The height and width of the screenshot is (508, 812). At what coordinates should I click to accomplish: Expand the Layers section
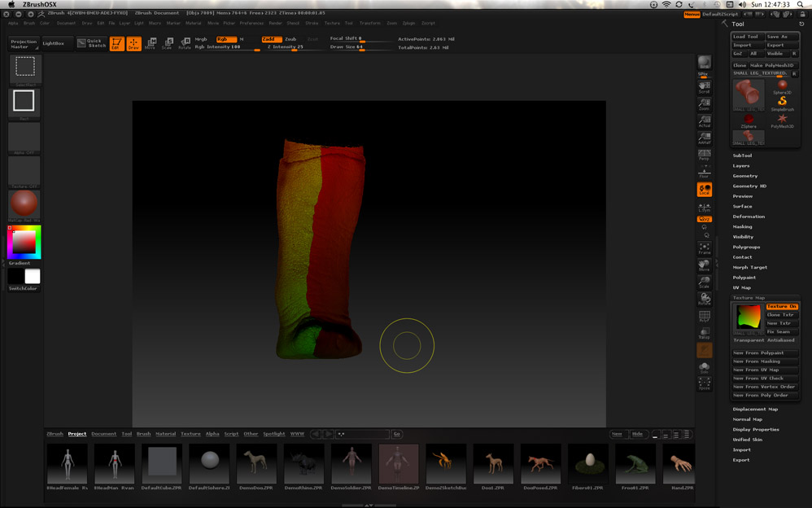point(741,166)
